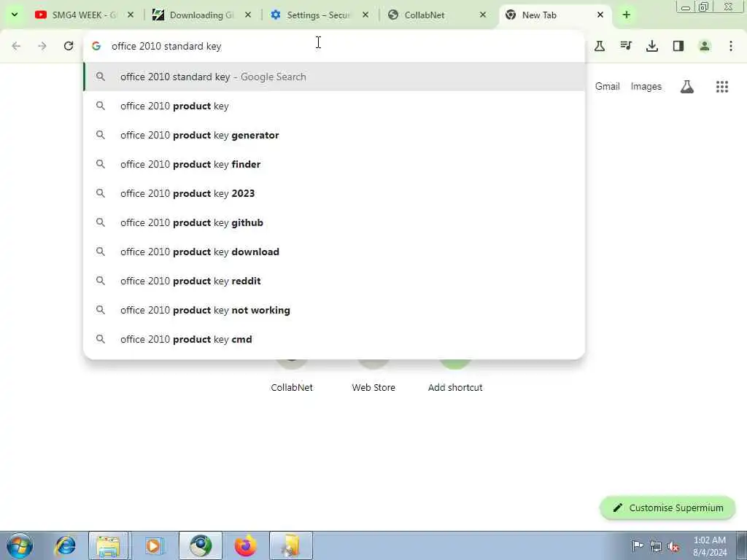Open the experiments flask icon in toolbar
This screenshot has width=747, height=560.
coord(600,46)
